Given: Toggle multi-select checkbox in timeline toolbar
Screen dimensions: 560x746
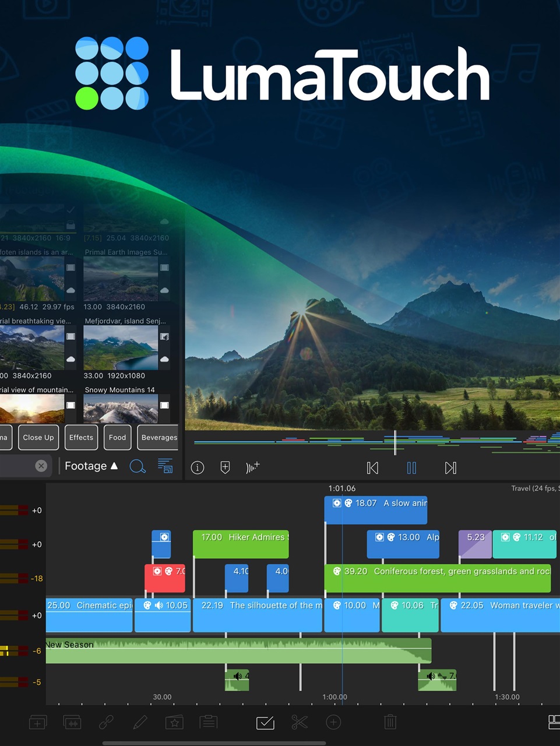Looking at the screenshot, I should click(265, 723).
